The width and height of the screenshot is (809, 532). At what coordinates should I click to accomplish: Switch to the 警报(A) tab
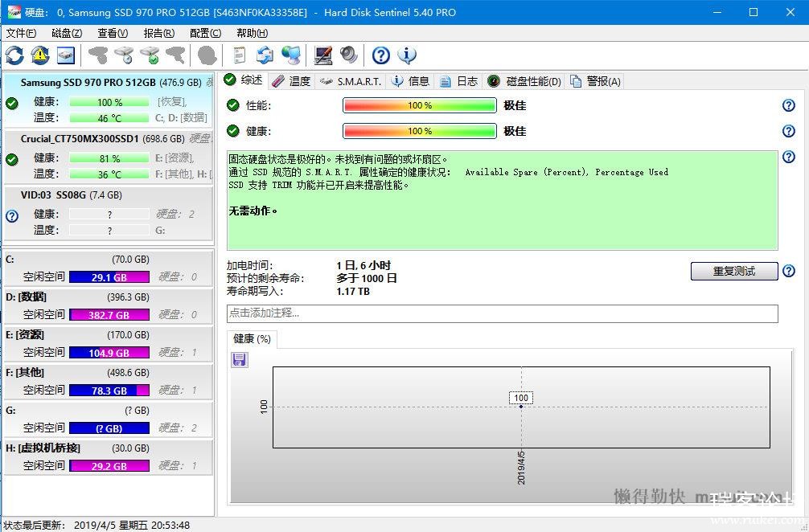(595, 81)
